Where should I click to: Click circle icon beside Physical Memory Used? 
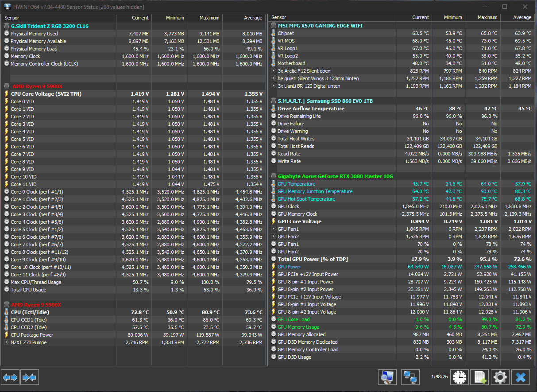[6, 34]
